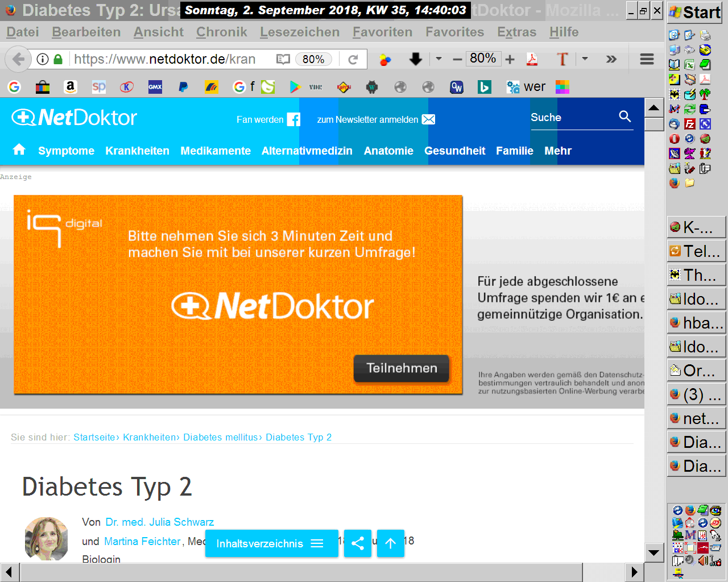The image size is (728, 582).
Task: Show the secure connection padlock details
Action: click(x=58, y=59)
